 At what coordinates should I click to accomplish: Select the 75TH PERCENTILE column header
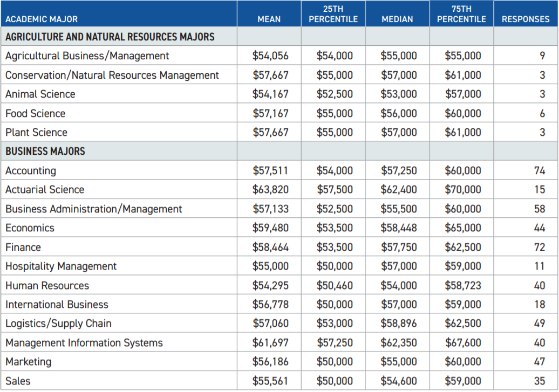461,14
